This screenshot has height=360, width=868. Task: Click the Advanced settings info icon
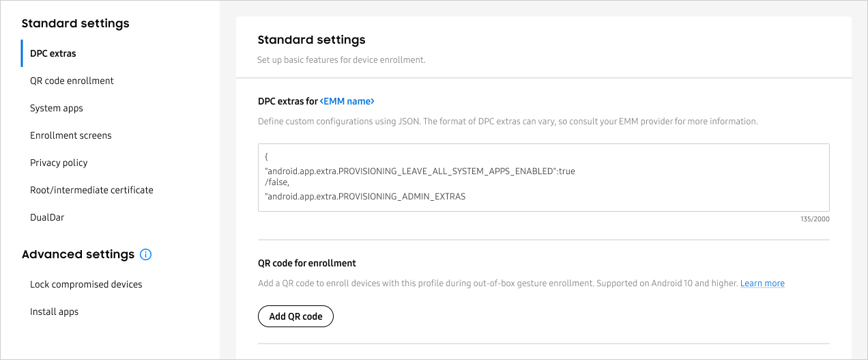tap(145, 255)
